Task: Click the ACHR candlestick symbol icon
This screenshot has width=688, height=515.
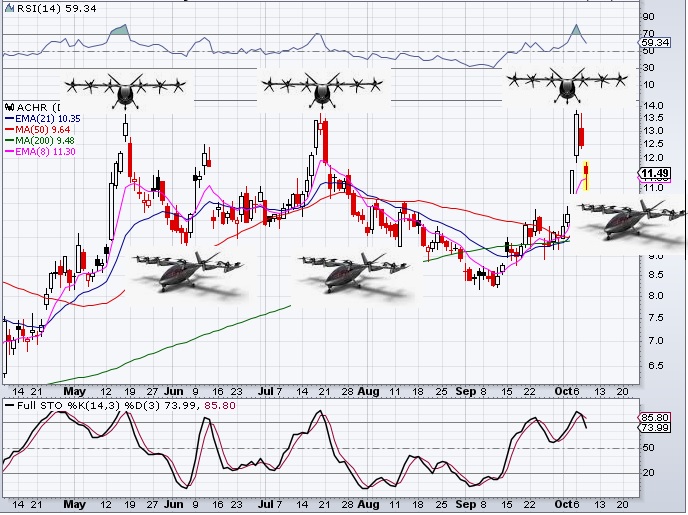Action: point(9,107)
